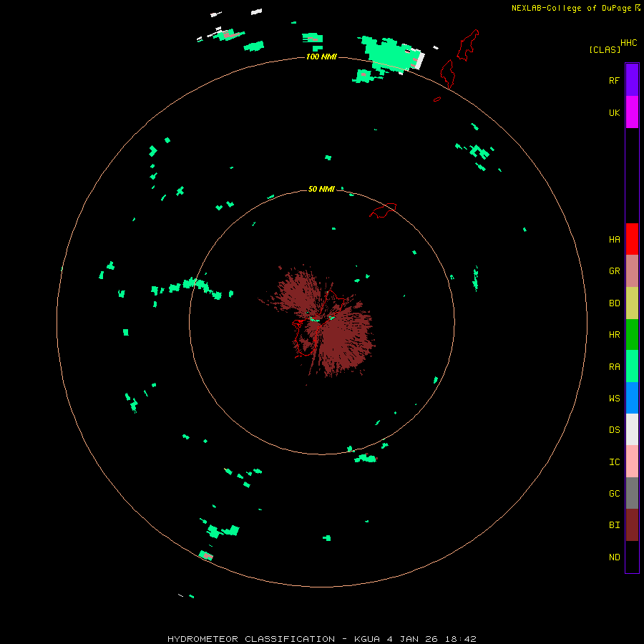Click the 100 NMI range ring label
Viewport: 644px width, 644px height.
click(x=321, y=57)
